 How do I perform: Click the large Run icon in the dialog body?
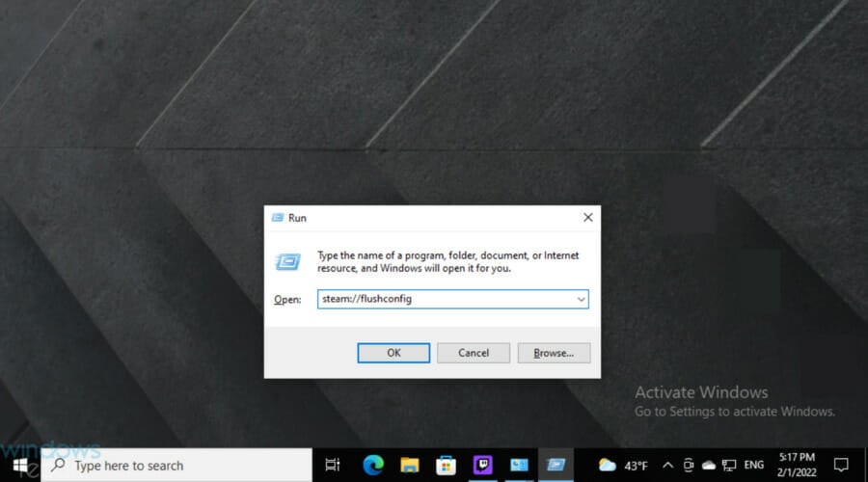[287, 261]
